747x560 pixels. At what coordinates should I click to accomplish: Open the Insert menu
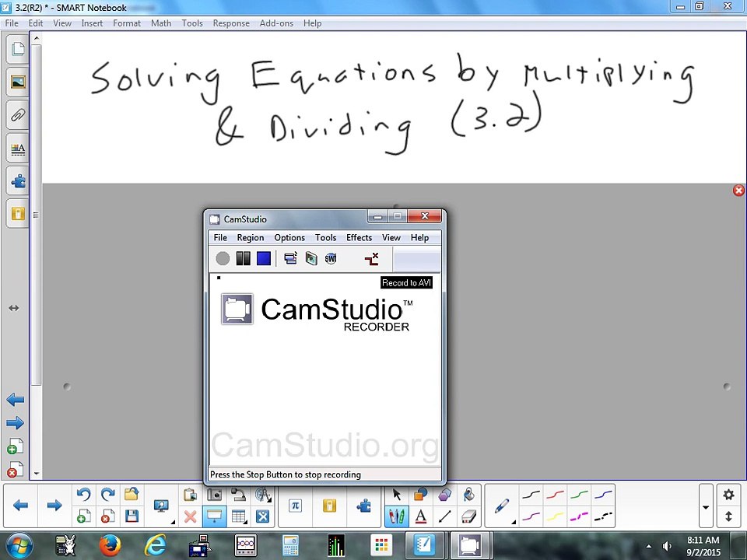[x=92, y=23]
